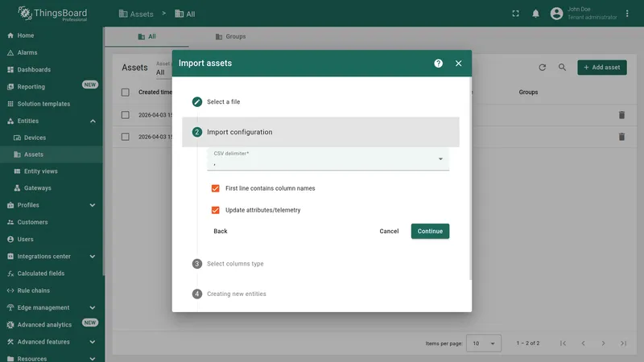Viewport: 644px width, 362px height.
Task: Close the Import assets dialog
Action: click(458, 64)
